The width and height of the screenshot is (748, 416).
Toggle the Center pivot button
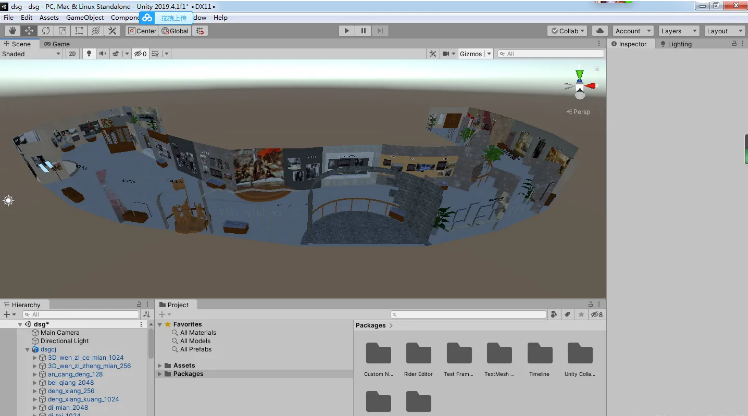click(141, 31)
